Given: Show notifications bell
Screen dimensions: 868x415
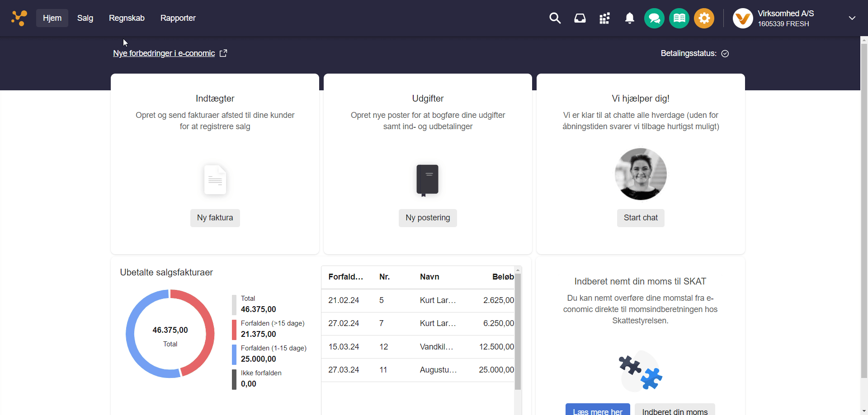Looking at the screenshot, I should (x=629, y=18).
